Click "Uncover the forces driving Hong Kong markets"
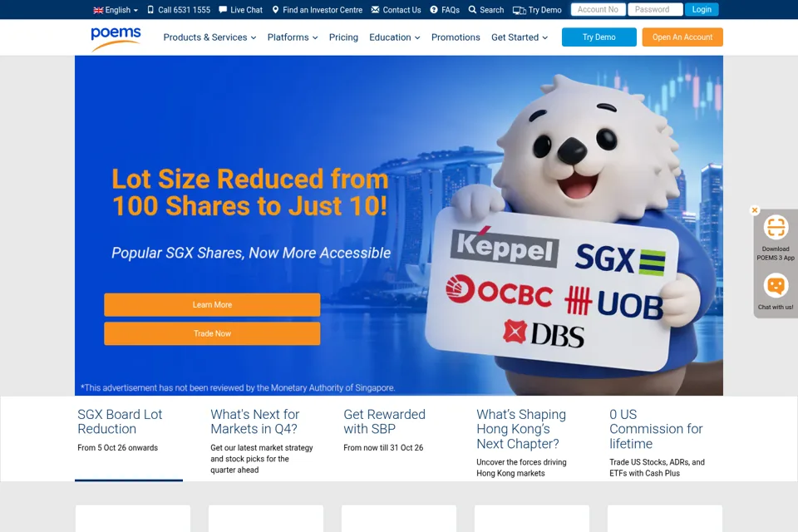798x532 pixels. (x=521, y=467)
